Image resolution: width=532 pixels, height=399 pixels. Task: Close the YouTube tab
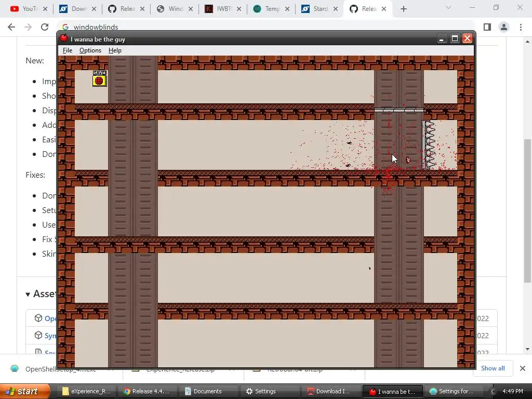tap(45, 9)
